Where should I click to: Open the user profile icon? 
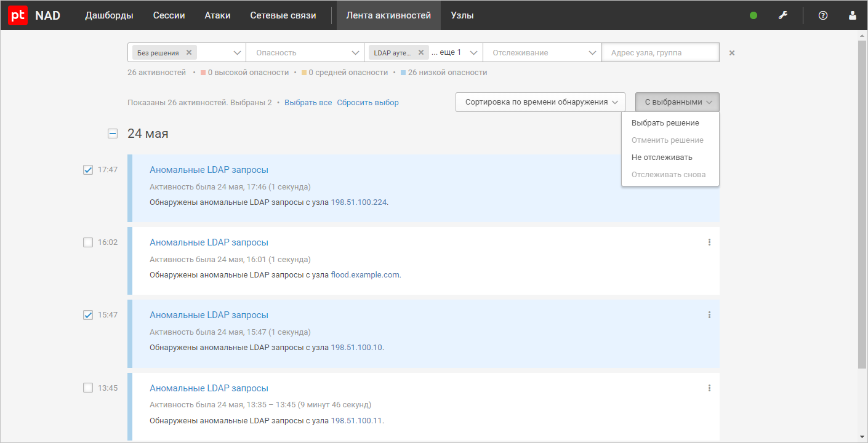853,15
